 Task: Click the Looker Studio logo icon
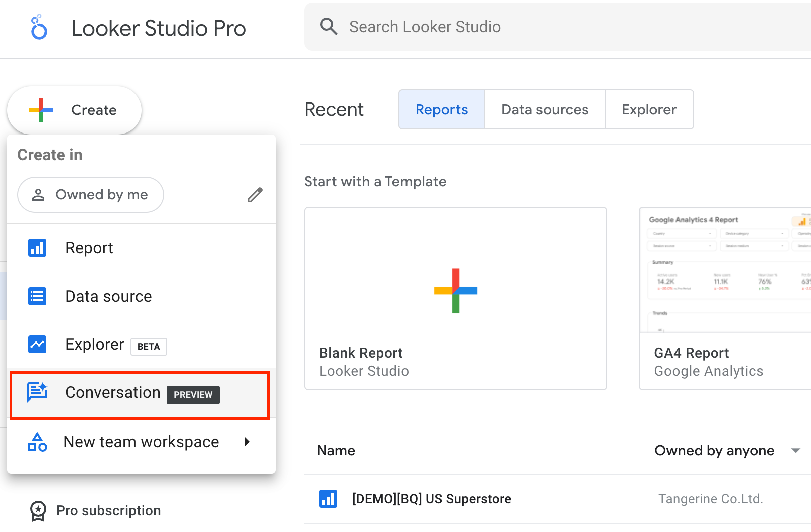pyautogui.click(x=39, y=27)
